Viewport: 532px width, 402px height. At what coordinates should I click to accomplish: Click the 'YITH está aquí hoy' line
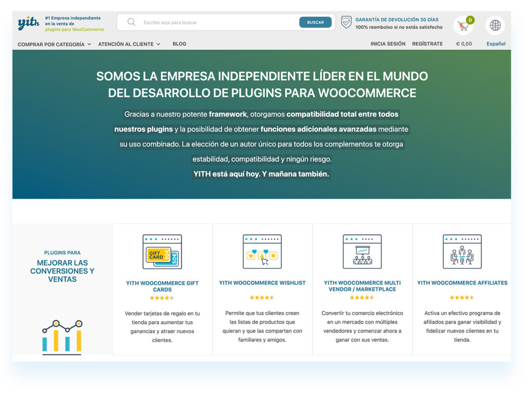[x=261, y=174]
